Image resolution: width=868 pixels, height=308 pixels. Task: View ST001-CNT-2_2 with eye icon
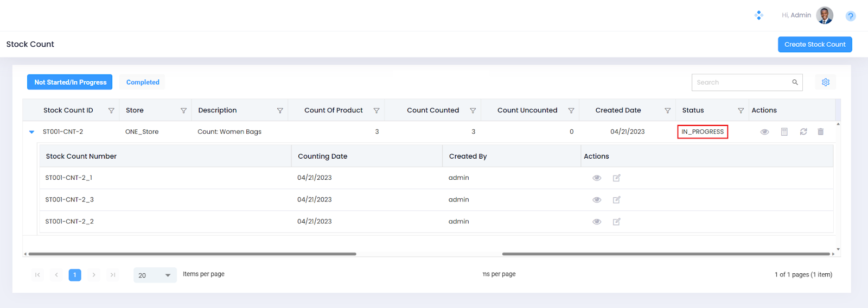click(597, 222)
